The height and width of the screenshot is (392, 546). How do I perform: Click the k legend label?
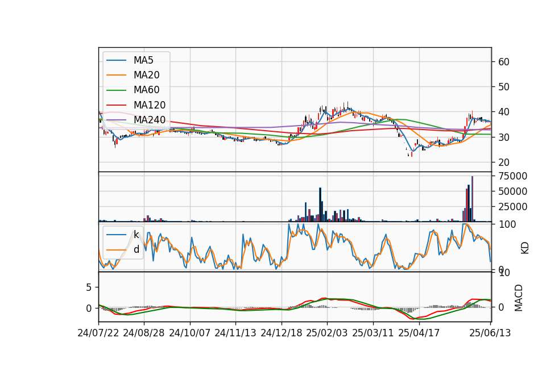(136, 235)
